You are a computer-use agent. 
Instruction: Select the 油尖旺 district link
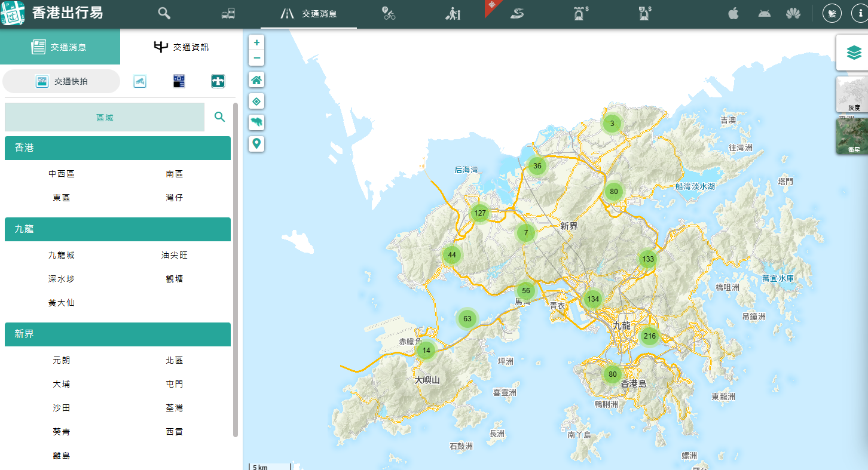pyautogui.click(x=175, y=255)
